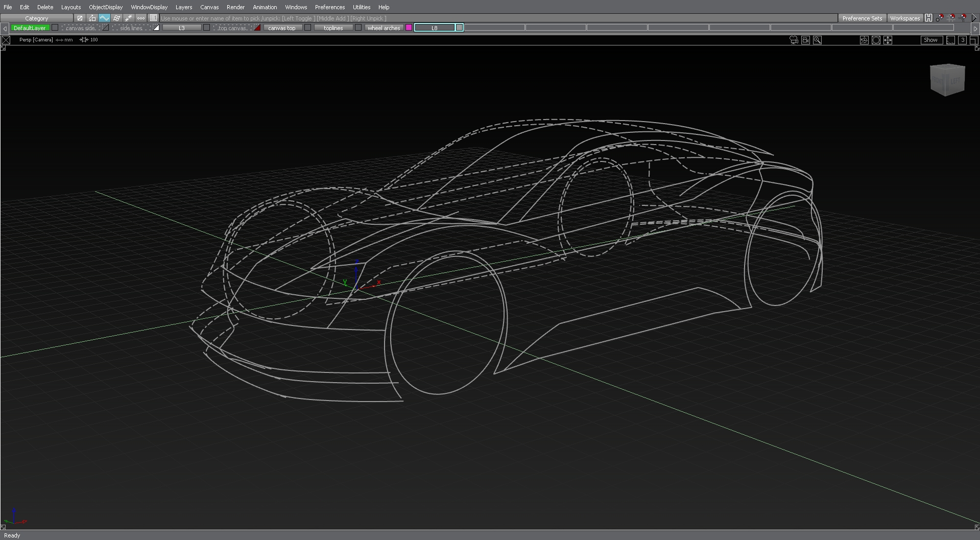
Task: Click the magenta color swatch beside wheel arches
Action: (x=409, y=28)
